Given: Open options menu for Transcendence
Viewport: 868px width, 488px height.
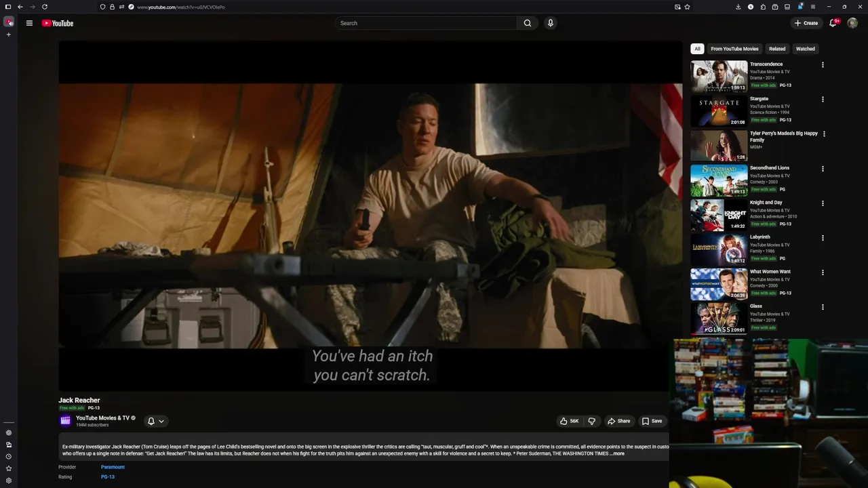Looking at the screenshot, I should (823, 65).
